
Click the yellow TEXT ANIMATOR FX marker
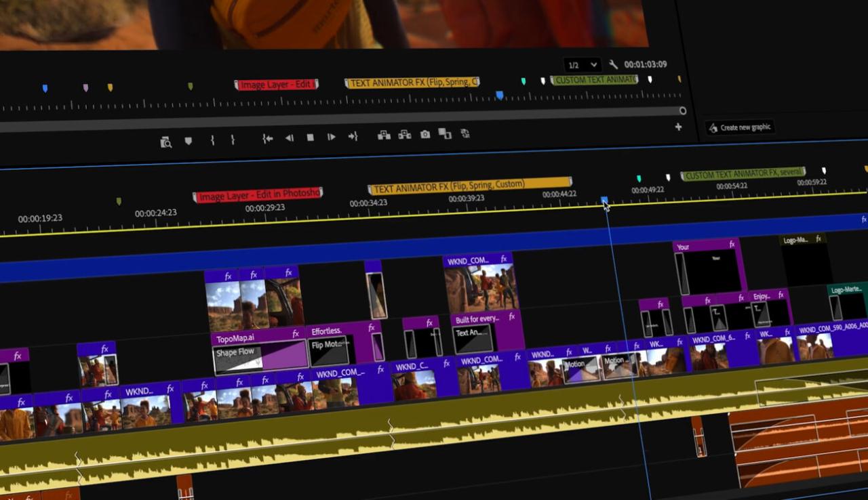coord(468,183)
